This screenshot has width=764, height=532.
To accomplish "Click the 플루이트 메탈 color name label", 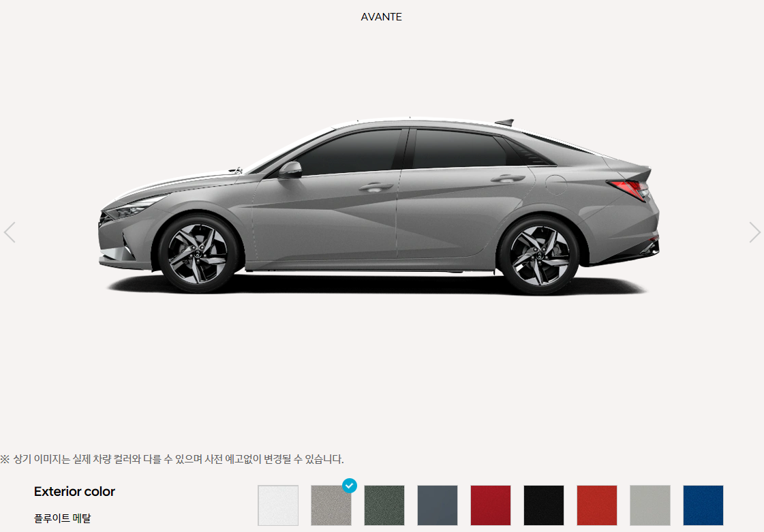I will click(63, 518).
